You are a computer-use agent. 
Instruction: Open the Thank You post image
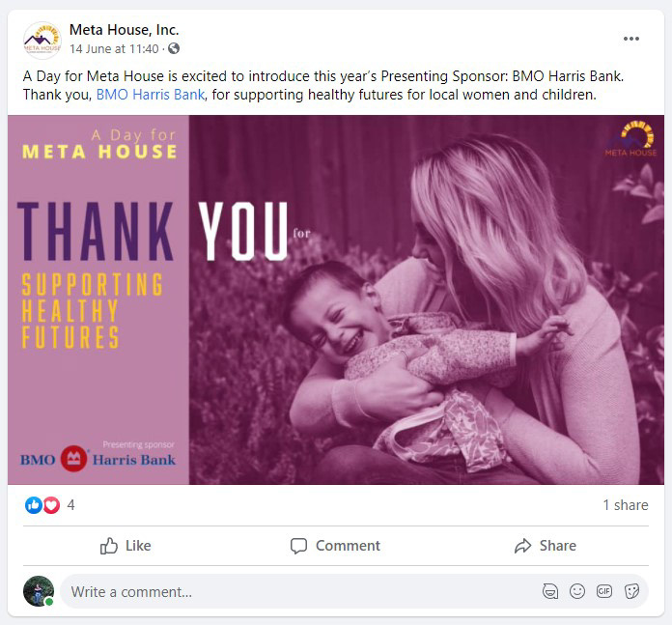tap(336, 299)
